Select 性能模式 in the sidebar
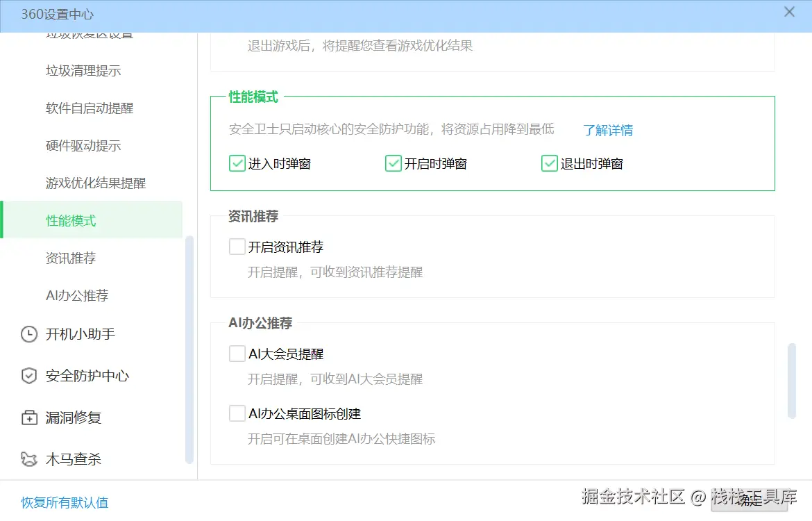The image size is (812, 521). pyautogui.click(x=92, y=220)
